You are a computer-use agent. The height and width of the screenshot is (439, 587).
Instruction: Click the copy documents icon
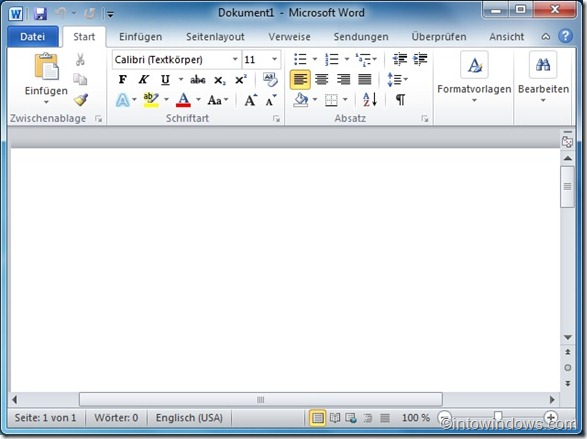(80, 79)
